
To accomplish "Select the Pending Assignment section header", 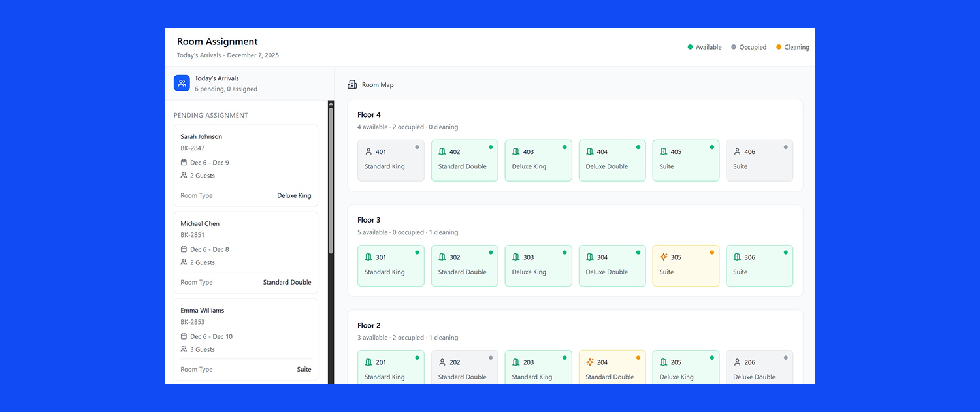I will pos(210,115).
